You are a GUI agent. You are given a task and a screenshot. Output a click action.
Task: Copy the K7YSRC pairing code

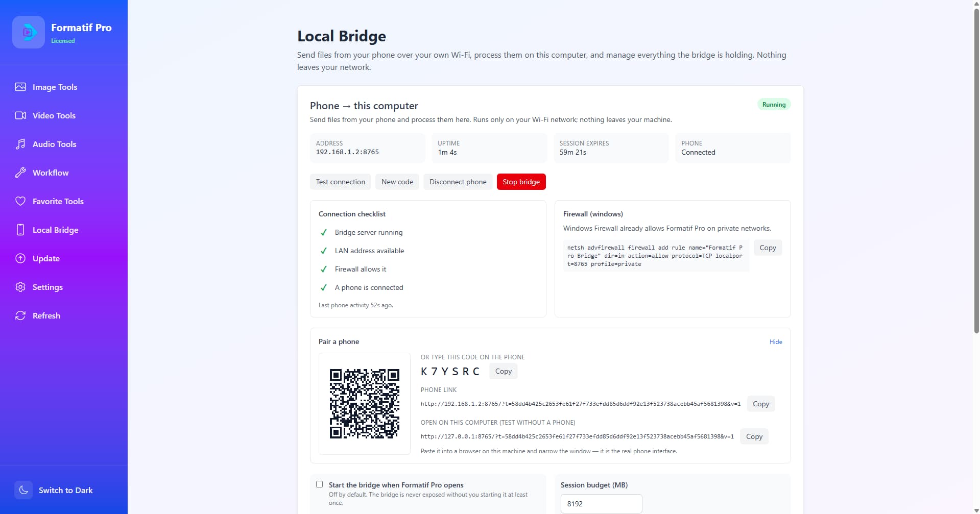point(504,371)
